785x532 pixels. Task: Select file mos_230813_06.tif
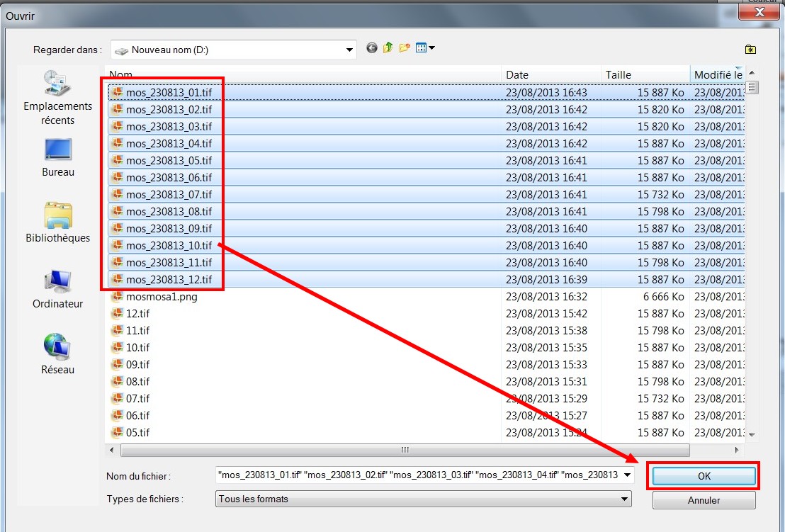click(169, 178)
